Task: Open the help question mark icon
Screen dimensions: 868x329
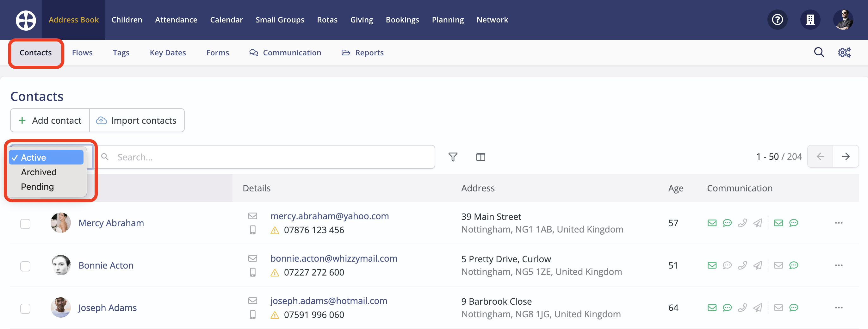Action: [777, 20]
